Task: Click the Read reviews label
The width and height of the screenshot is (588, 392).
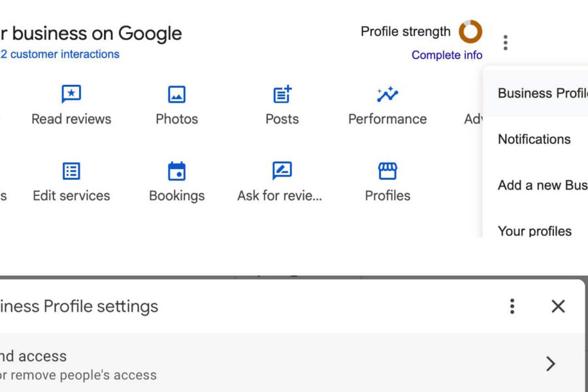Action: [x=71, y=119]
